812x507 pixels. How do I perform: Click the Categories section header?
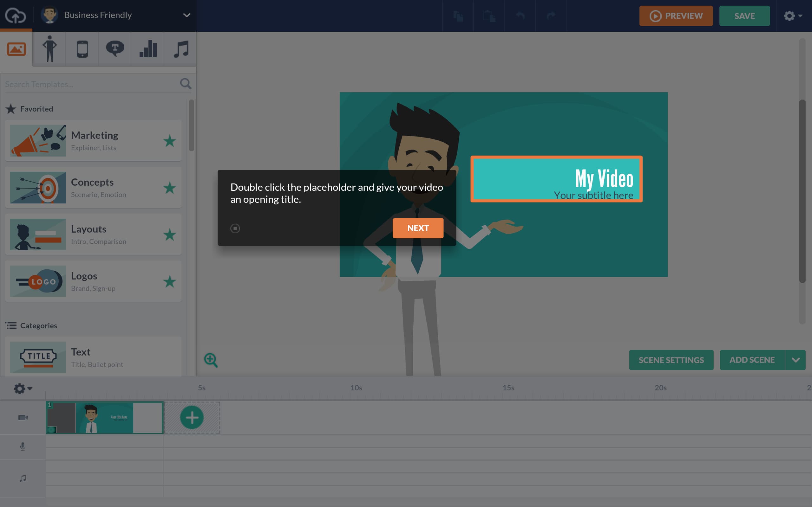39,325
